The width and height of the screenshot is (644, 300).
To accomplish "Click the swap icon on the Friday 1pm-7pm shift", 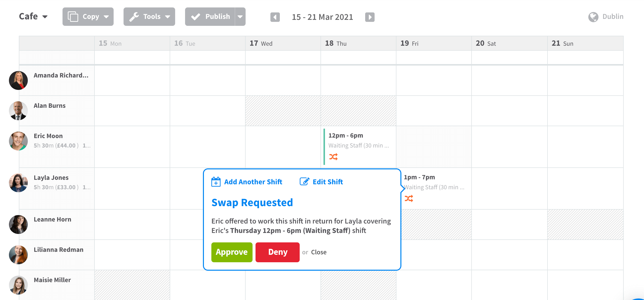I will click(x=409, y=198).
